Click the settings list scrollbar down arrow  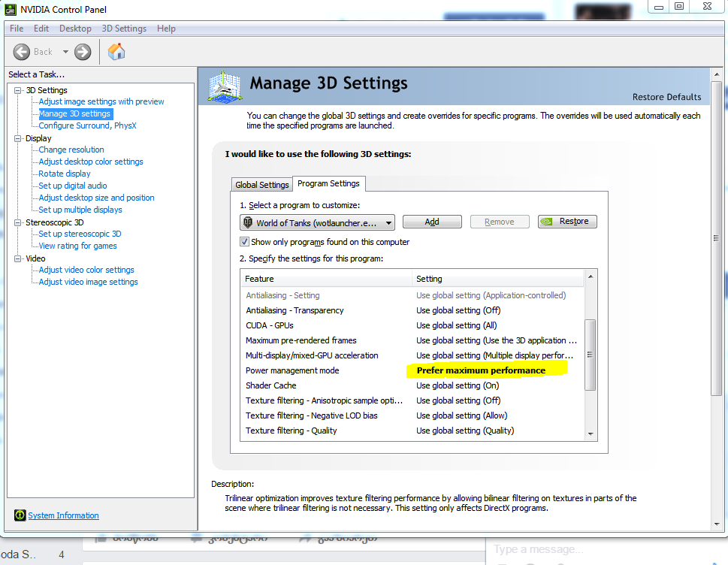coord(591,434)
